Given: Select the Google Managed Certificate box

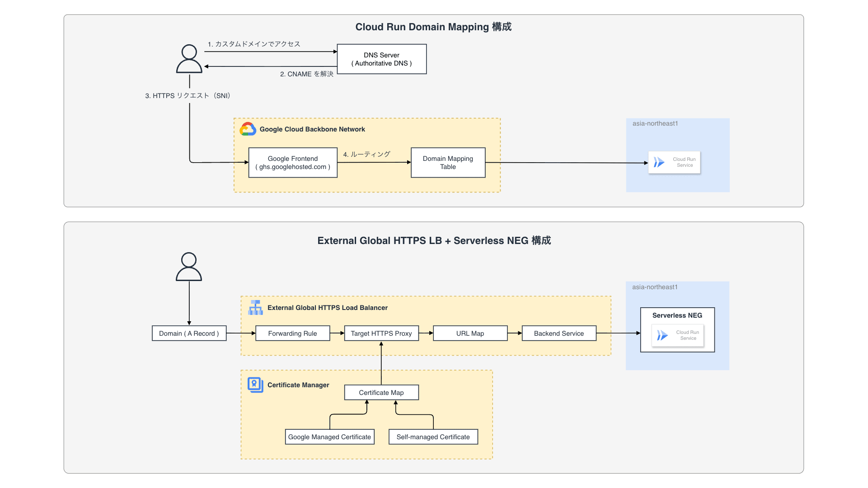Looking at the screenshot, I should tap(329, 437).
